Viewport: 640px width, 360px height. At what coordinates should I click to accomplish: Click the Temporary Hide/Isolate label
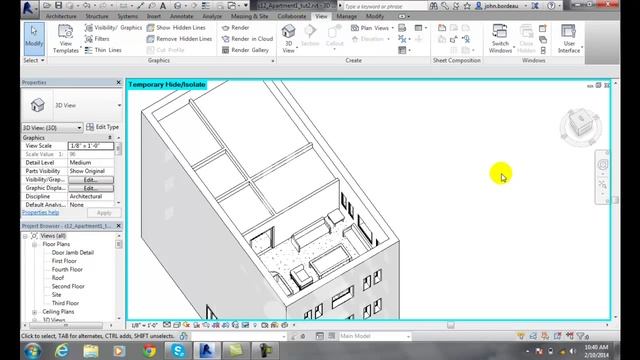[x=167, y=84]
